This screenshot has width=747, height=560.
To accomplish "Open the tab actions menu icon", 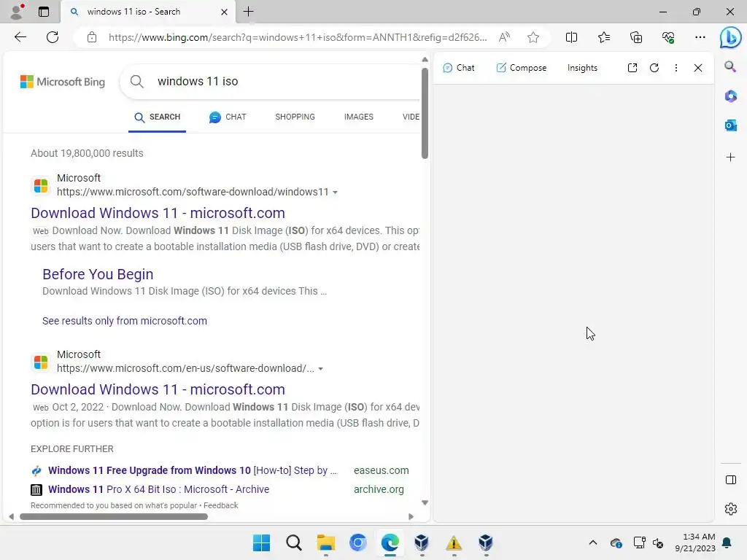I will coord(43,12).
